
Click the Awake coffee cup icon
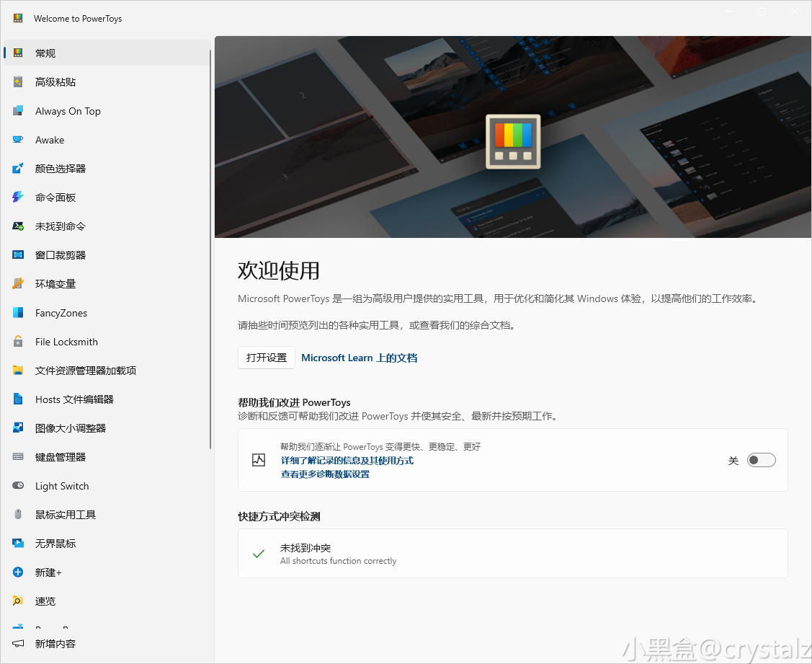(x=18, y=139)
